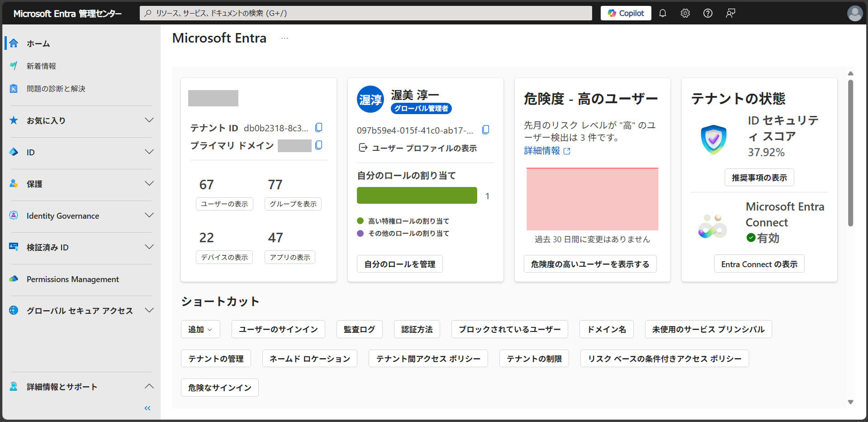This screenshot has width=868, height=422.
Task: Open the notifications bell icon
Action: [x=663, y=13]
